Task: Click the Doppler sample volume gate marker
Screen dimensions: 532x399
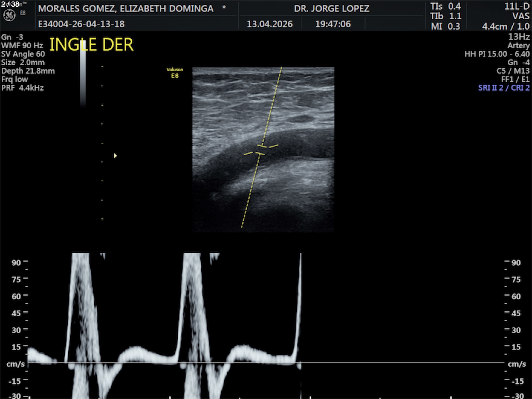Action: (x=261, y=150)
